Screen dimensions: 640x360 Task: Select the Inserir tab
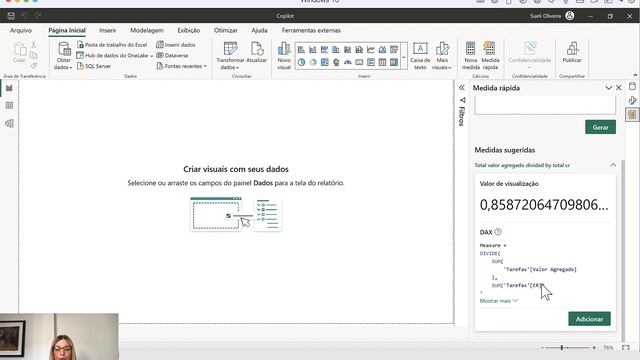[108, 30]
